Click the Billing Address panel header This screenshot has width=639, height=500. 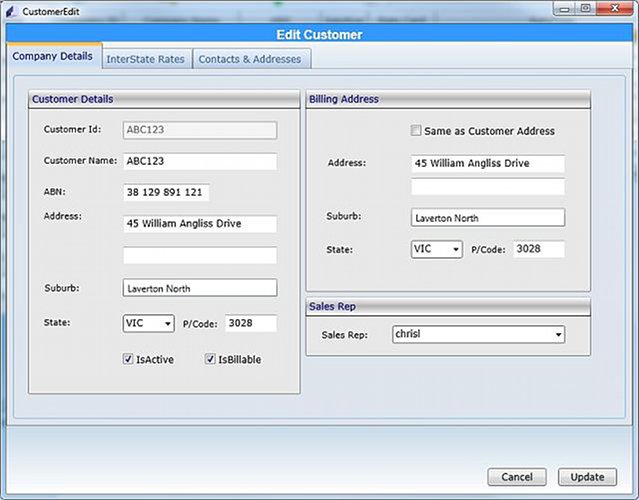[448, 99]
